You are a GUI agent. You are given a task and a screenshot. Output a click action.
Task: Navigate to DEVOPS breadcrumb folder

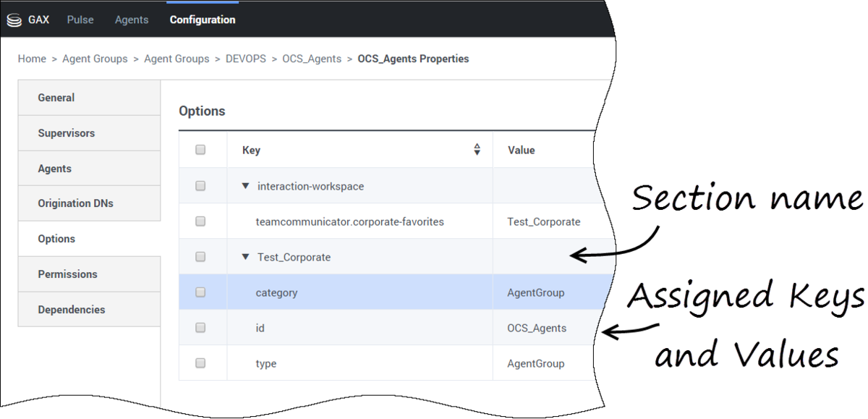(x=246, y=59)
